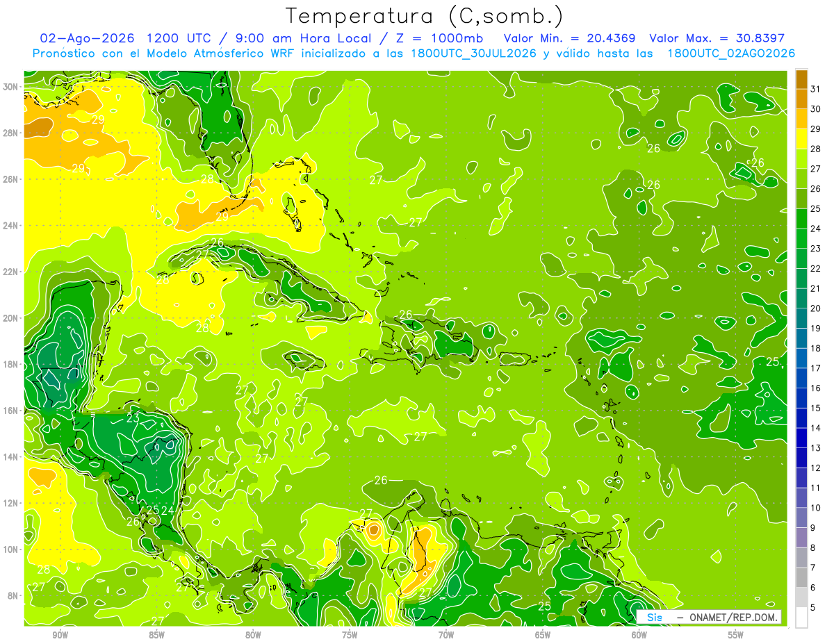Click the legend value 25
This screenshot has width=834, height=644.
[x=816, y=208]
